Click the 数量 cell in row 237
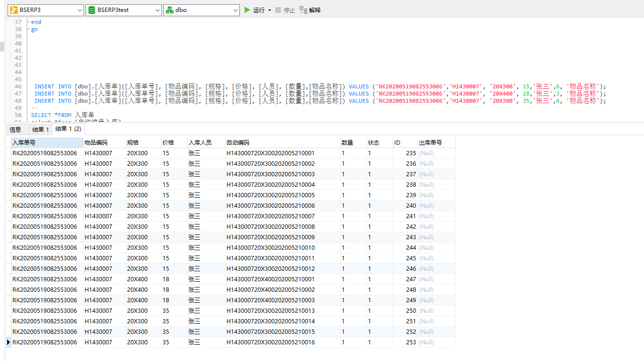This screenshot has height=362, width=644. pos(353,174)
